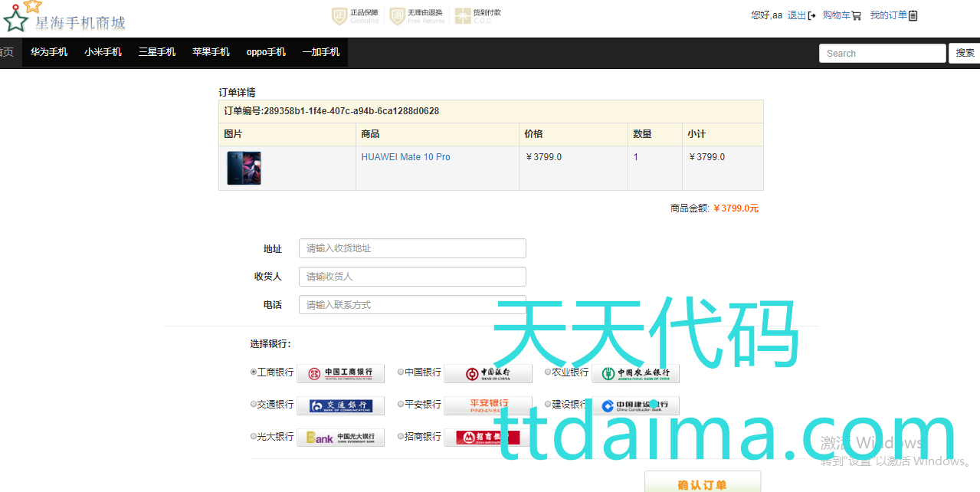Select the 招商银行 radio button

pos(401,436)
